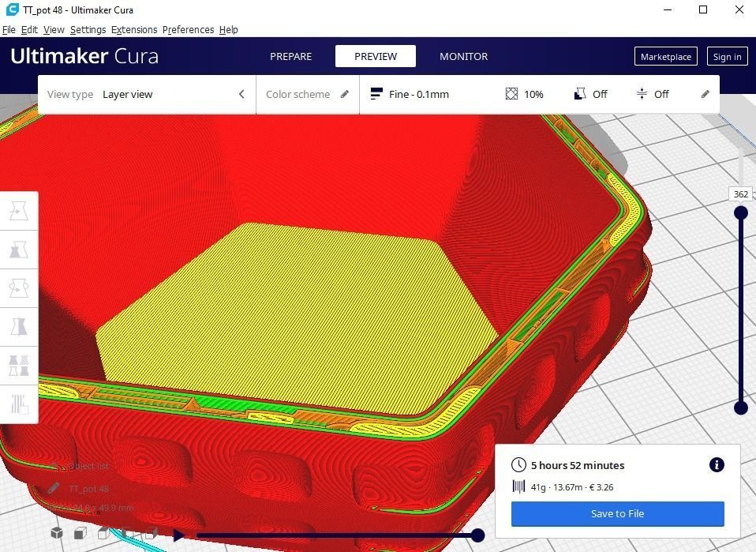
Task: Click the simulation path slider handle
Action: pos(477,535)
